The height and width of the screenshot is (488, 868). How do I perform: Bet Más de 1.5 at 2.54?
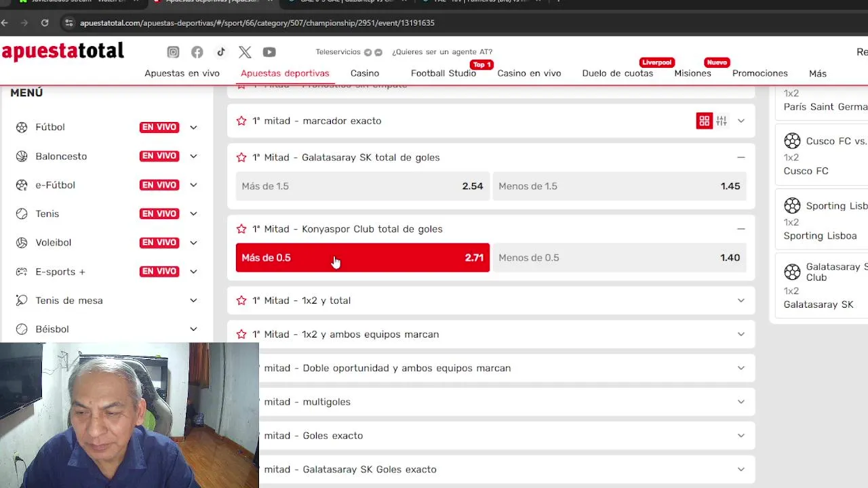(x=363, y=186)
